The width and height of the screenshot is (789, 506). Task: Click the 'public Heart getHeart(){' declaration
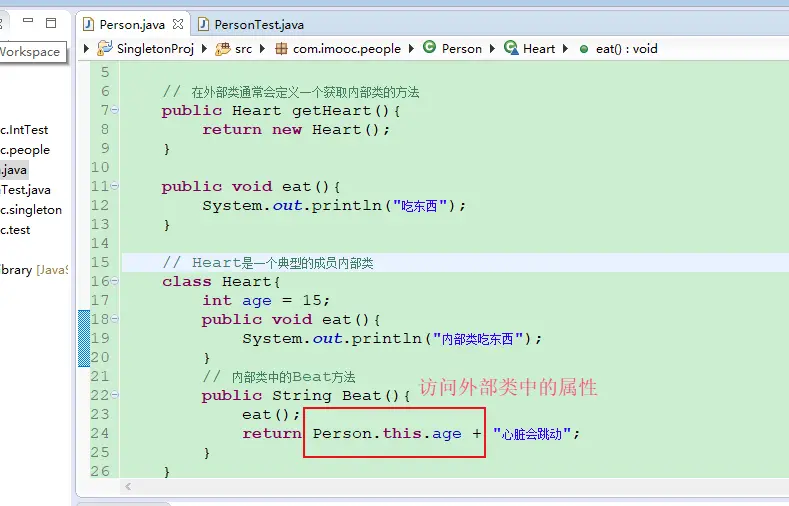point(281,111)
